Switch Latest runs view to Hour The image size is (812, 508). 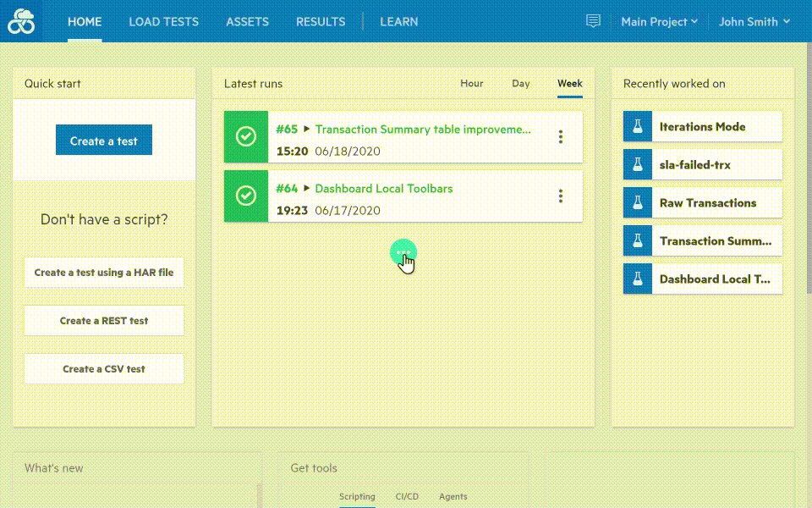[x=471, y=83]
